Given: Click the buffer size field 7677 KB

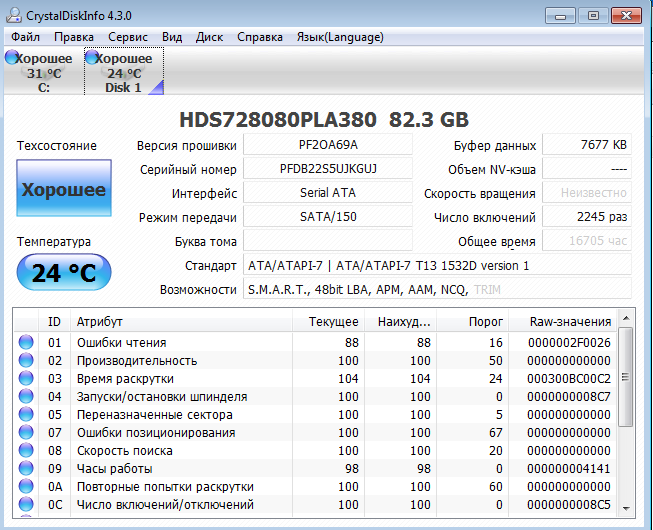Looking at the screenshot, I should (x=587, y=144).
